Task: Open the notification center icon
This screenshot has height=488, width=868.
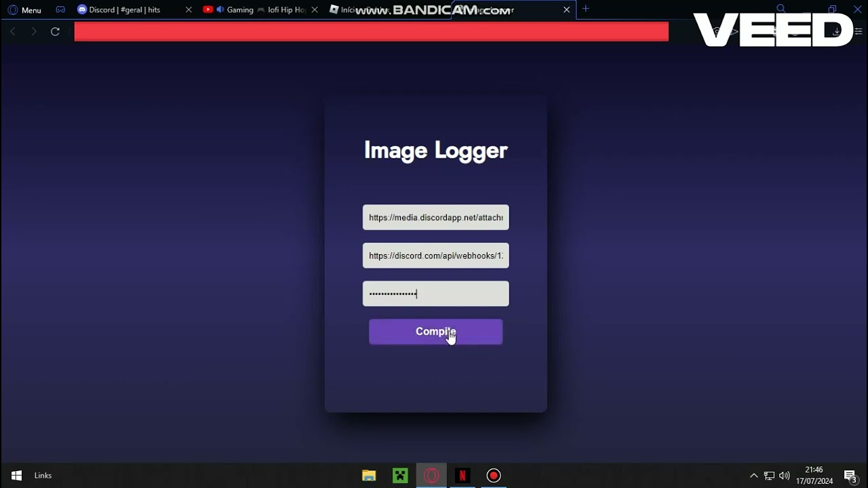Action: point(851,476)
